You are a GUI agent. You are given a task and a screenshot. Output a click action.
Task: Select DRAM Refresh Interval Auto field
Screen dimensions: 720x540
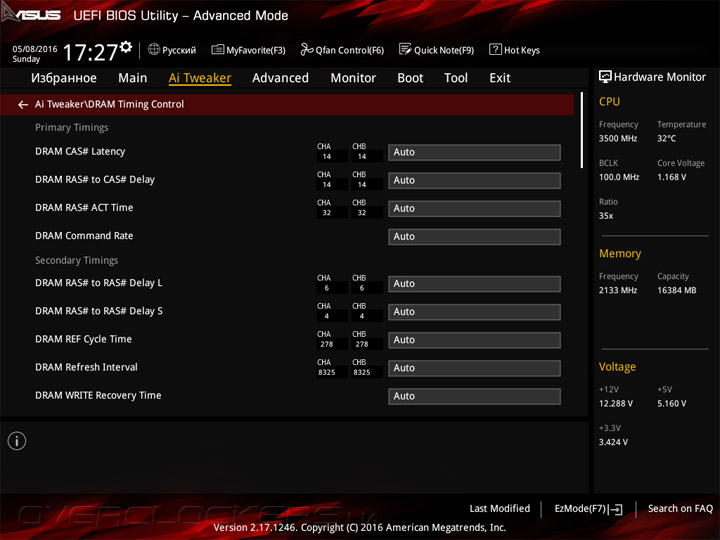(474, 368)
